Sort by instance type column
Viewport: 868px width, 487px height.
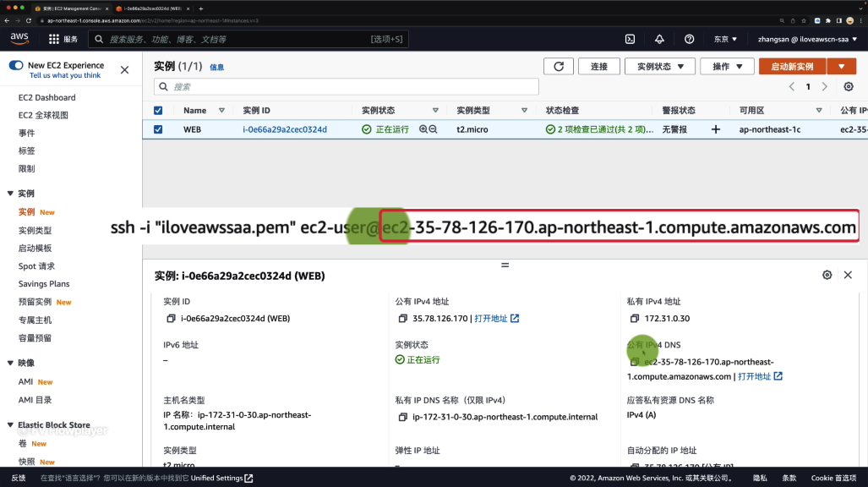click(x=524, y=111)
